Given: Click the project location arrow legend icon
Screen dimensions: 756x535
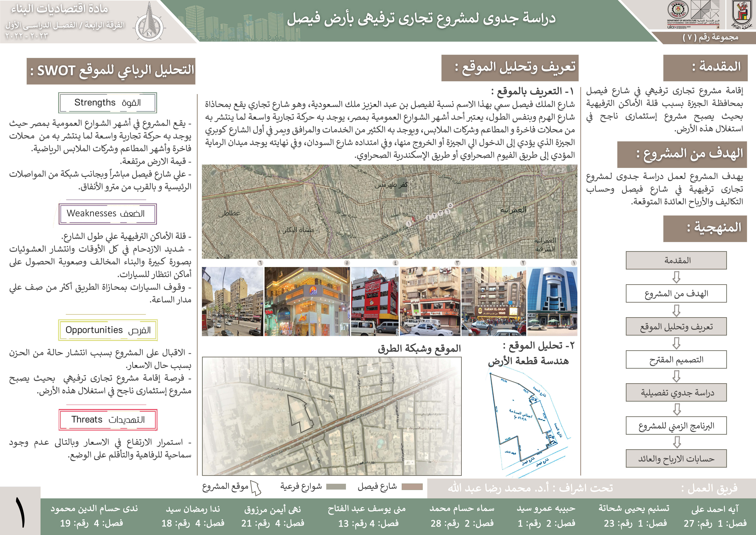Looking at the screenshot, I should pos(256,488).
